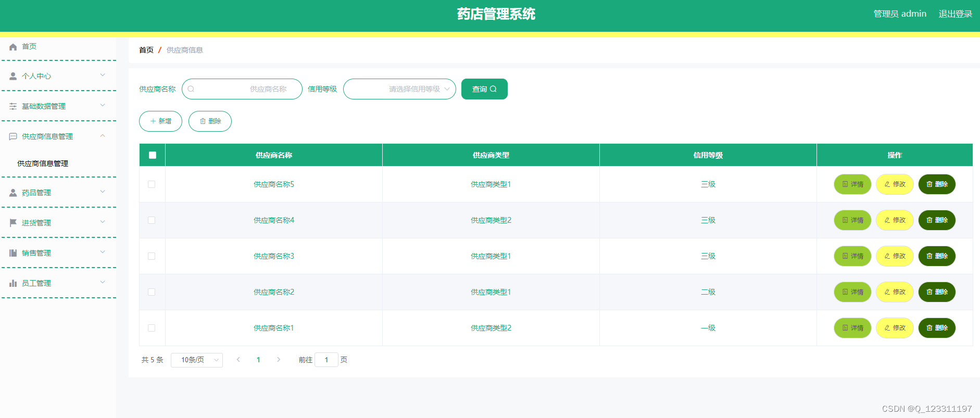
Task: Click the trash icon on batch 删除 button
Action: (x=203, y=121)
